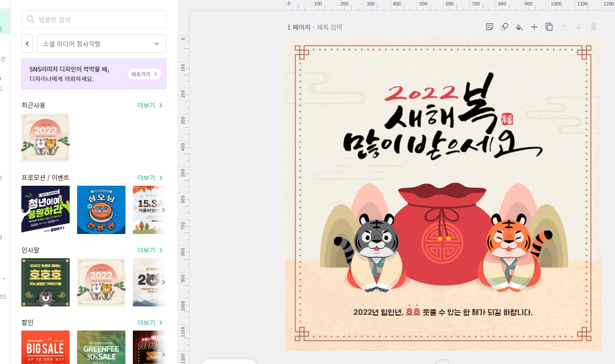Viewport: 615px width, 364px height.
Task: Choose the GREENFEE 30% SALE template
Action: [101, 347]
